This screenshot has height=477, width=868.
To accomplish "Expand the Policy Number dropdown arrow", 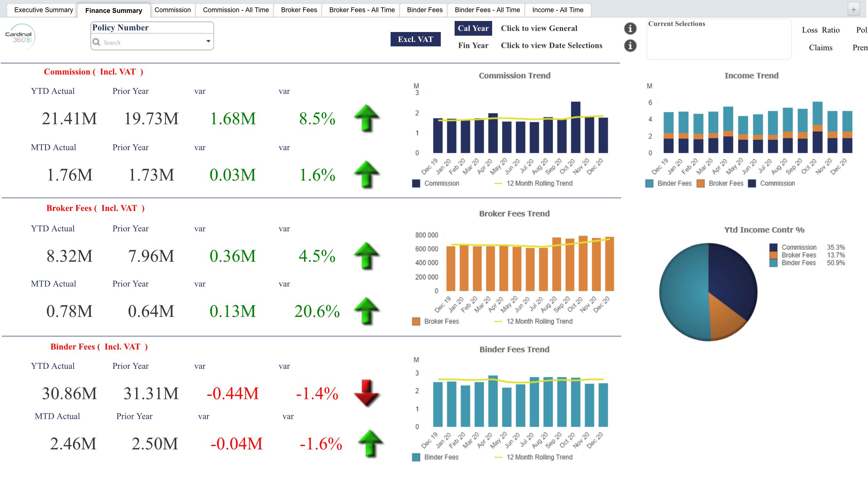I will point(208,41).
